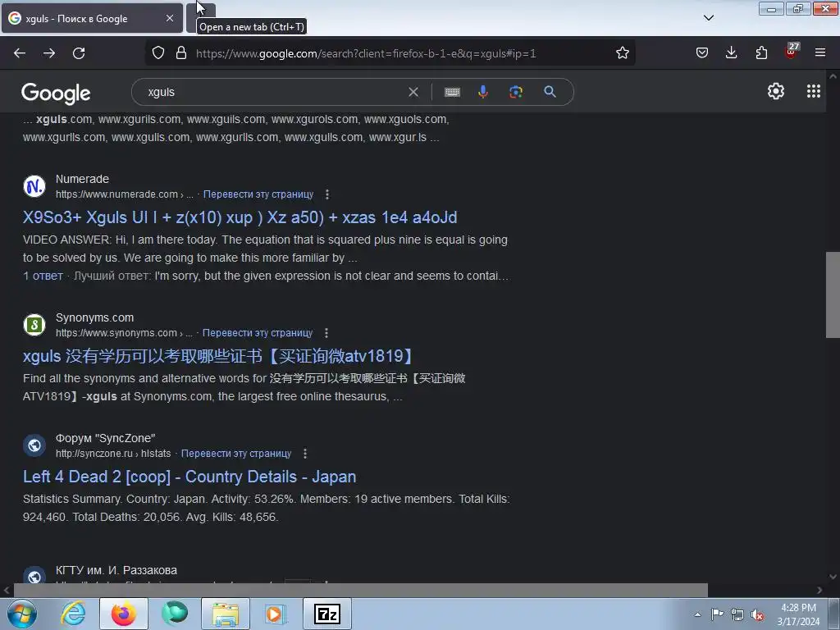
Task: Click the scroll right arrow of horizontal scrollbar
Action: coord(819,590)
